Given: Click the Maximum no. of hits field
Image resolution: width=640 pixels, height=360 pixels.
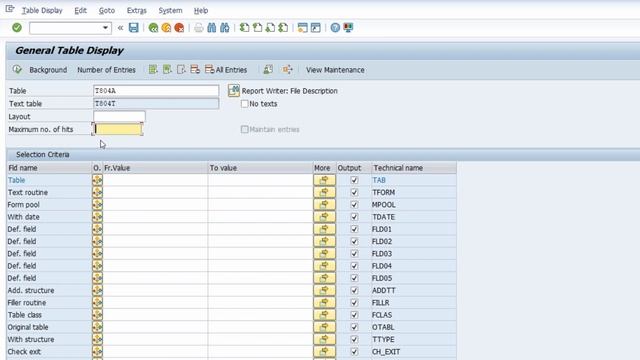Looking at the screenshot, I should (x=118, y=129).
